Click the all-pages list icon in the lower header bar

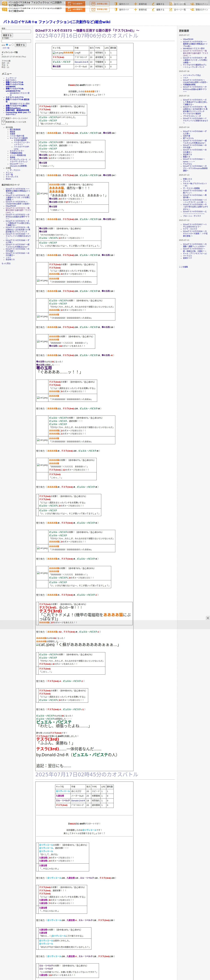pos(171,9)
